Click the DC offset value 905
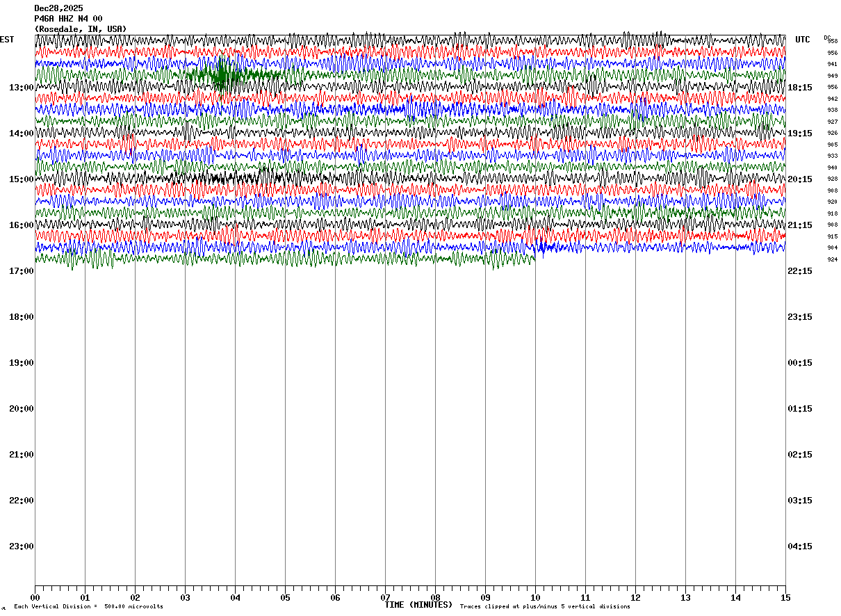Screen dimensions: 841x616 tap(832, 145)
